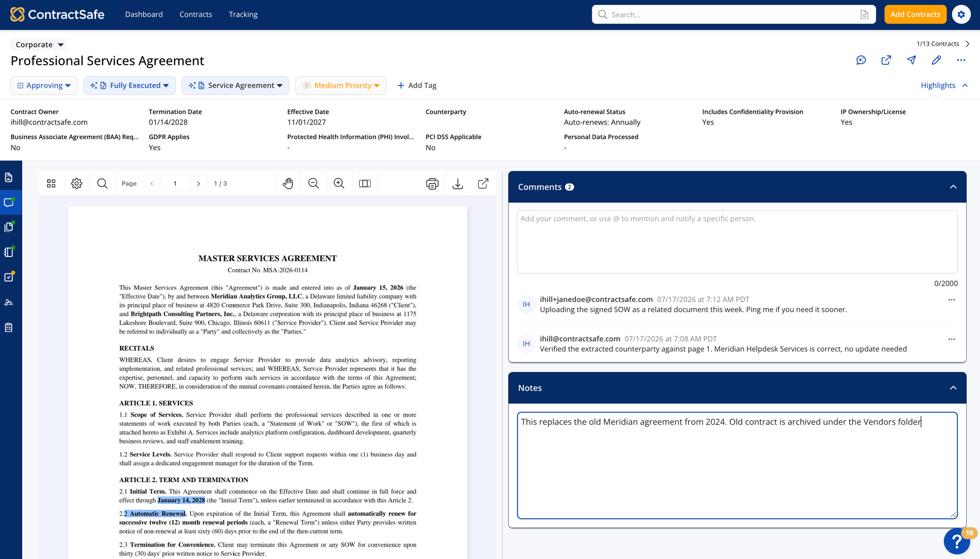Open the settings gear in the header

point(961,14)
